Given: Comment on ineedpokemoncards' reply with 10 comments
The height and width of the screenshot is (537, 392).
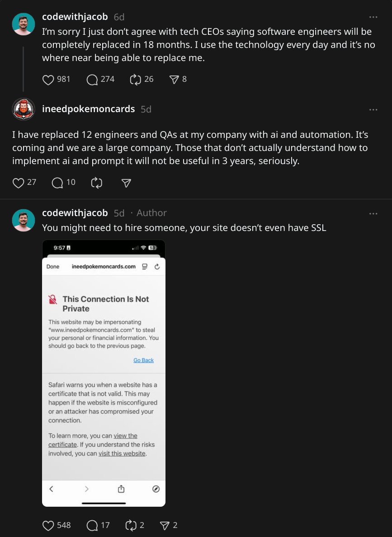Looking at the screenshot, I should tap(57, 183).
